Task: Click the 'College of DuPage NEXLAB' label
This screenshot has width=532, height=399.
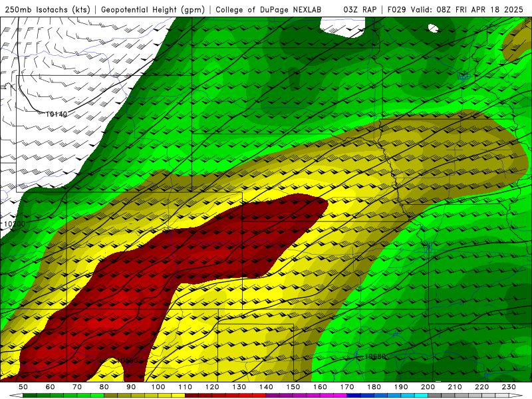Action: pos(269,10)
